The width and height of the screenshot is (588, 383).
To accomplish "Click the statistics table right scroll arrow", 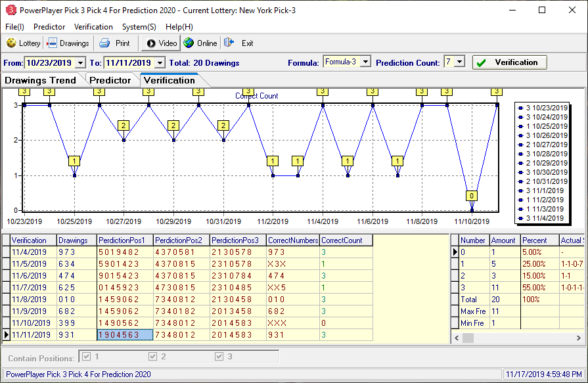I will pyautogui.click(x=579, y=338).
